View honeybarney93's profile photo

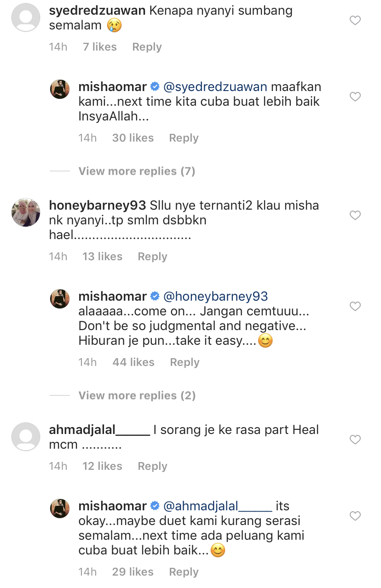25,212
